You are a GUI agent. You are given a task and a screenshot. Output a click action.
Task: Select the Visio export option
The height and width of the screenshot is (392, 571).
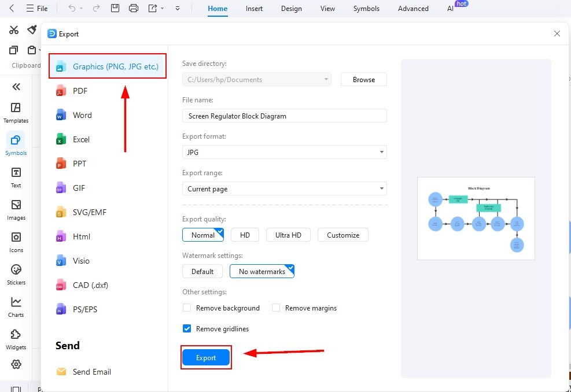(81, 261)
